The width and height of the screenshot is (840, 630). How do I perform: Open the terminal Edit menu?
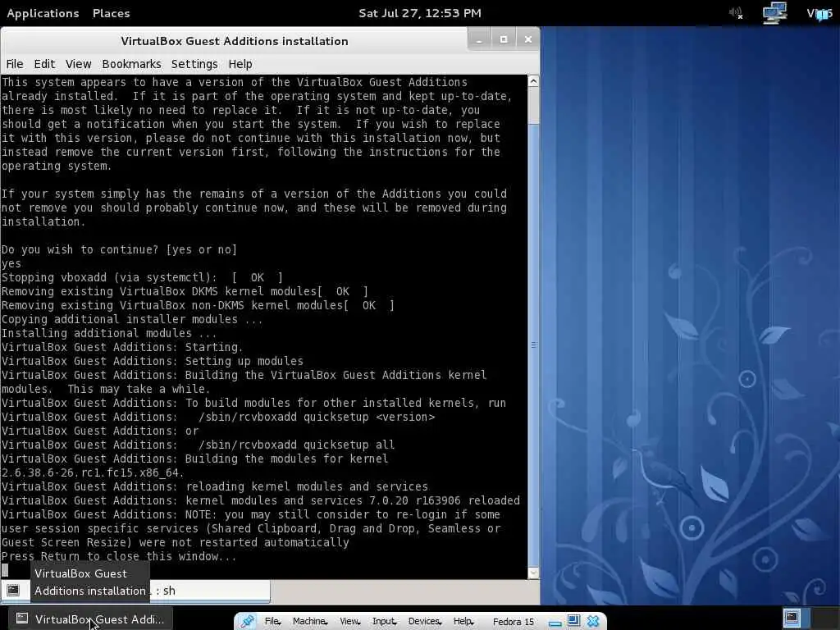(x=44, y=64)
